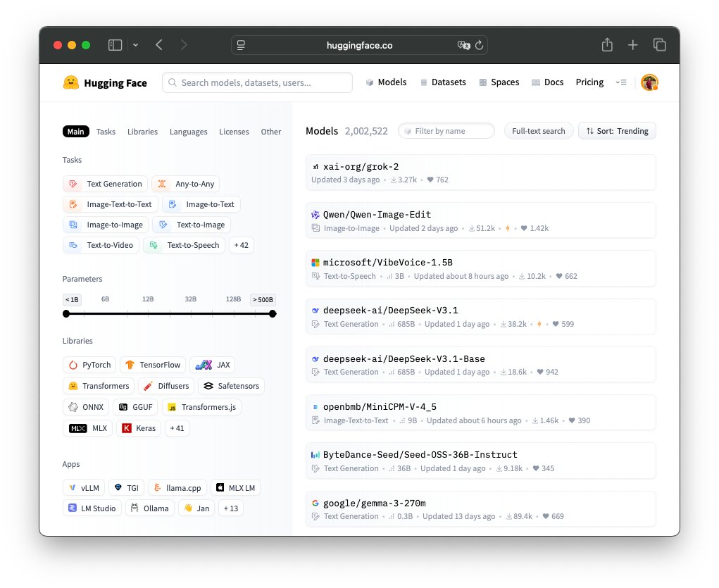Reload page using refresh icon
This screenshot has width=719, height=588.
tap(479, 45)
